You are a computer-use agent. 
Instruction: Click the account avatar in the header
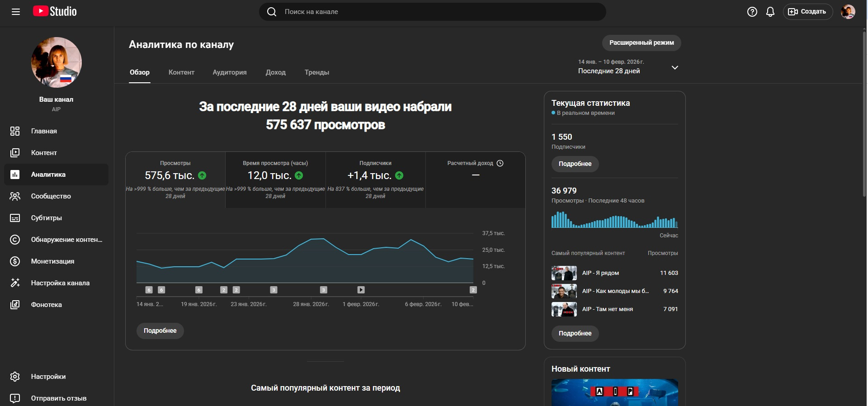point(848,12)
